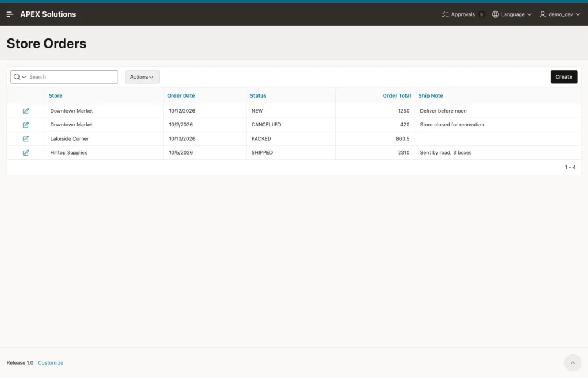588x378 pixels.
Task: Click the APEX Solutions title
Action: pyautogui.click(x=48, y=14)
